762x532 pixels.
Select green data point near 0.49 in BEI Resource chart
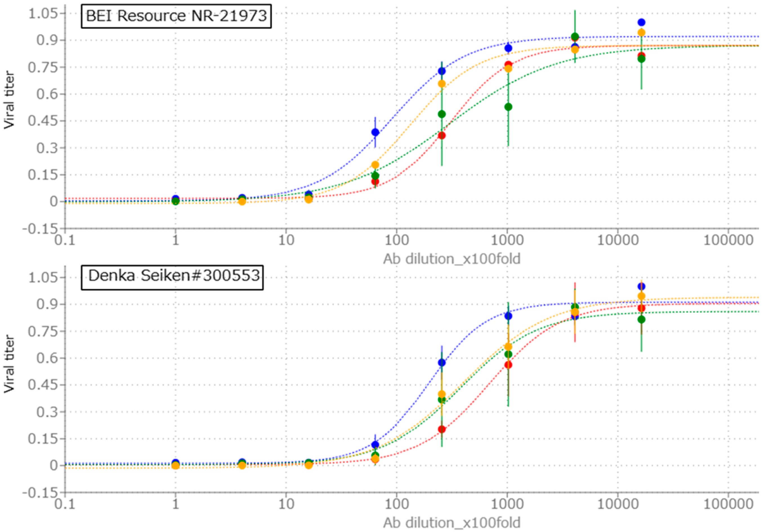(x=442, y=114)
